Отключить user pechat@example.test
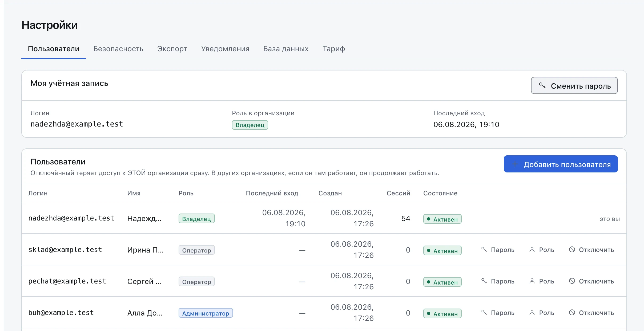The height and width of the screenshot is (331, 644). [591, 281]
